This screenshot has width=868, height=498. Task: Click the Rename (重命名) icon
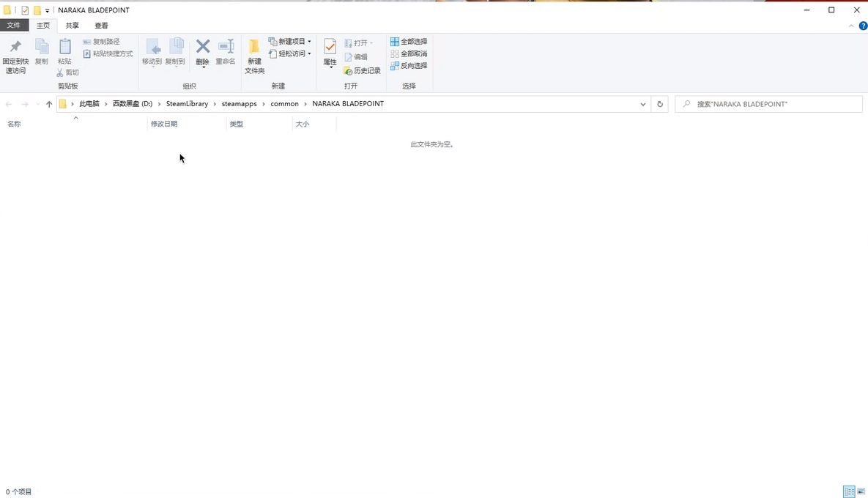click(x=226, y=52)
